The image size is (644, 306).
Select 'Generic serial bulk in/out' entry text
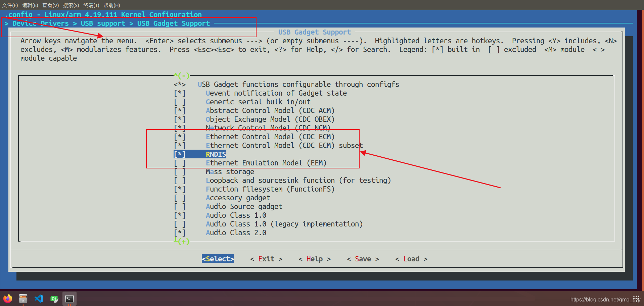pos(258,102)
